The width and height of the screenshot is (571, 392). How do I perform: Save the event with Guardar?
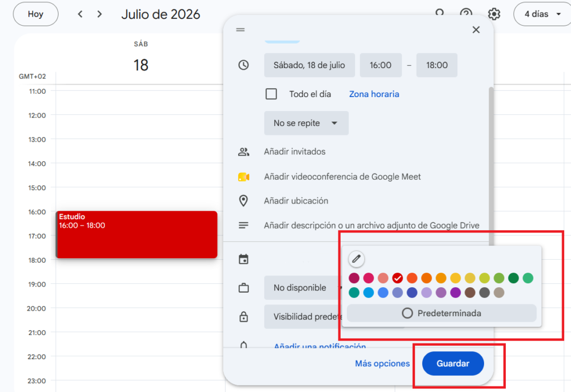point(453,364)
